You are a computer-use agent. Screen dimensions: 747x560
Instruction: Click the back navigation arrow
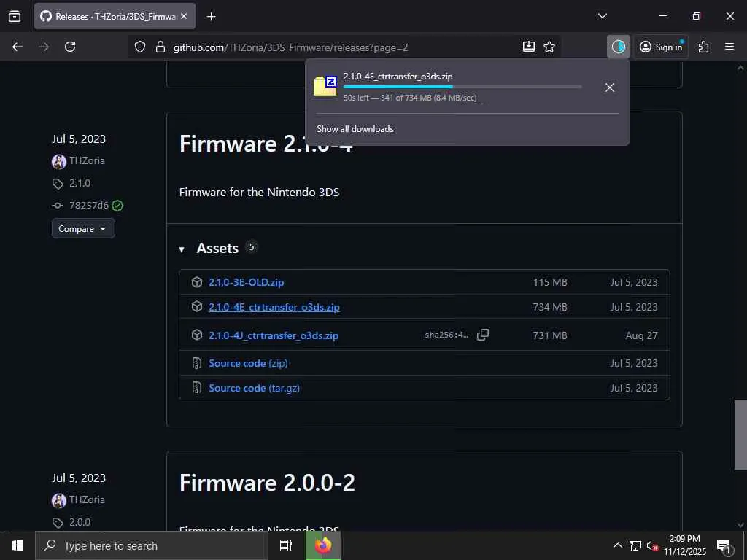(18, 47)
